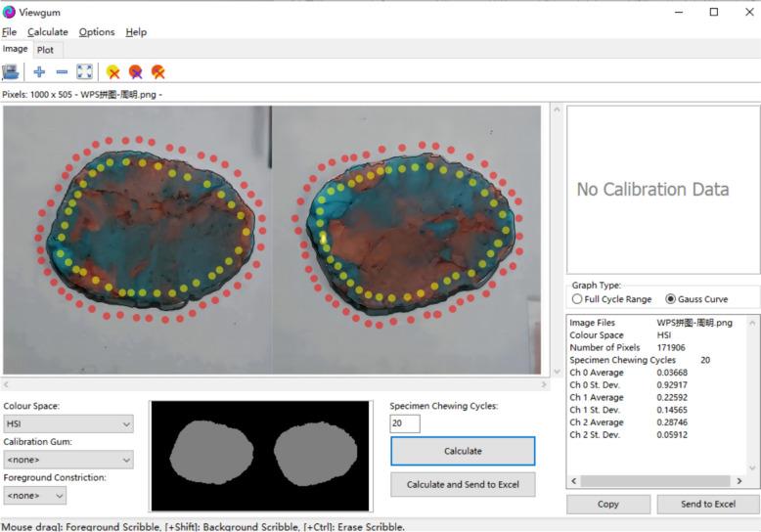The height and width of the screenshot is (532, 761).
Task: Click the open image file icon
Action: (x=11, y=71)
